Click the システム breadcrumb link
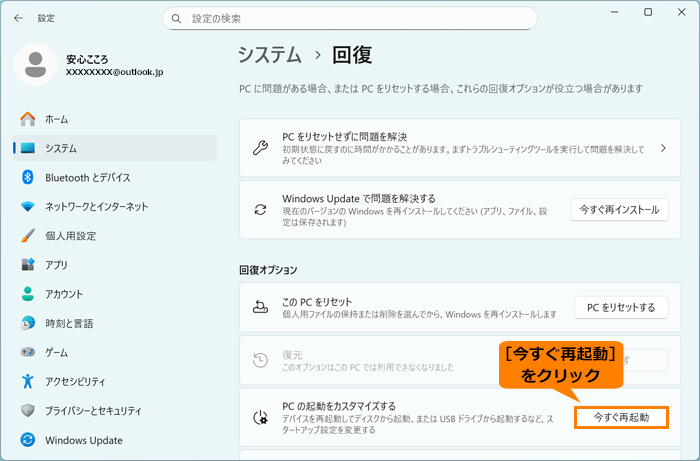Image resolution: width=700 pixels, height=461 pixels. pos(270,55)
